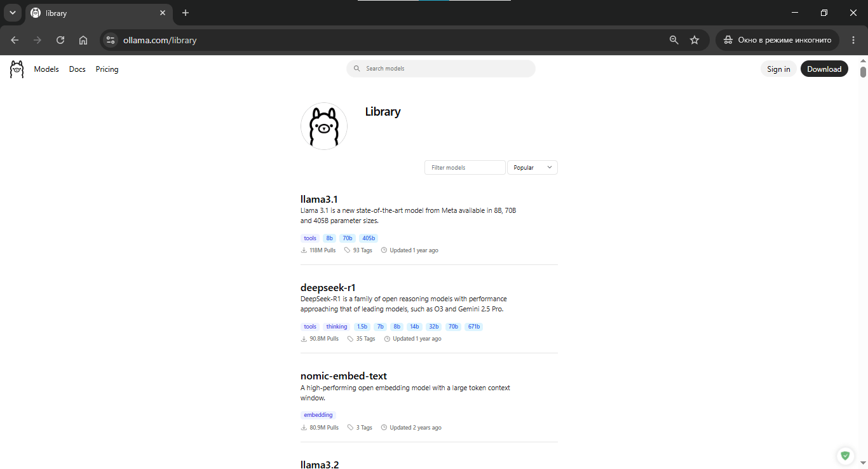This screenshot has height=469, width=868.
Task: Click 90.8M Pulls text for deepseek-r1
Action: 324,339
